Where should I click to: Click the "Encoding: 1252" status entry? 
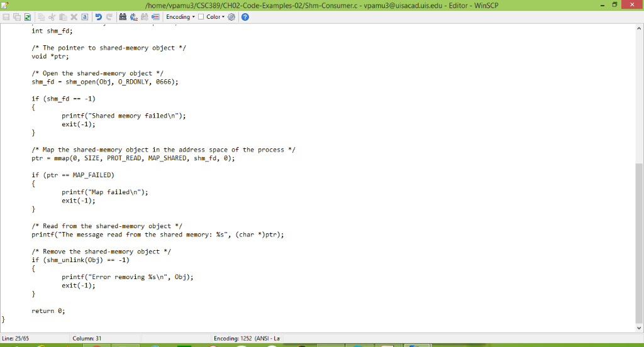tap(247, 338)
